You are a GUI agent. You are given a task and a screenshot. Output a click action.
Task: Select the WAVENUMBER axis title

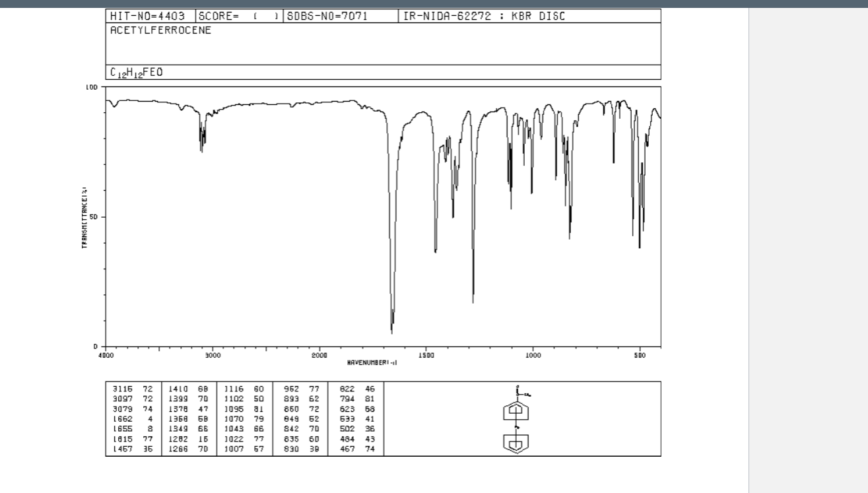click(372, 362)
